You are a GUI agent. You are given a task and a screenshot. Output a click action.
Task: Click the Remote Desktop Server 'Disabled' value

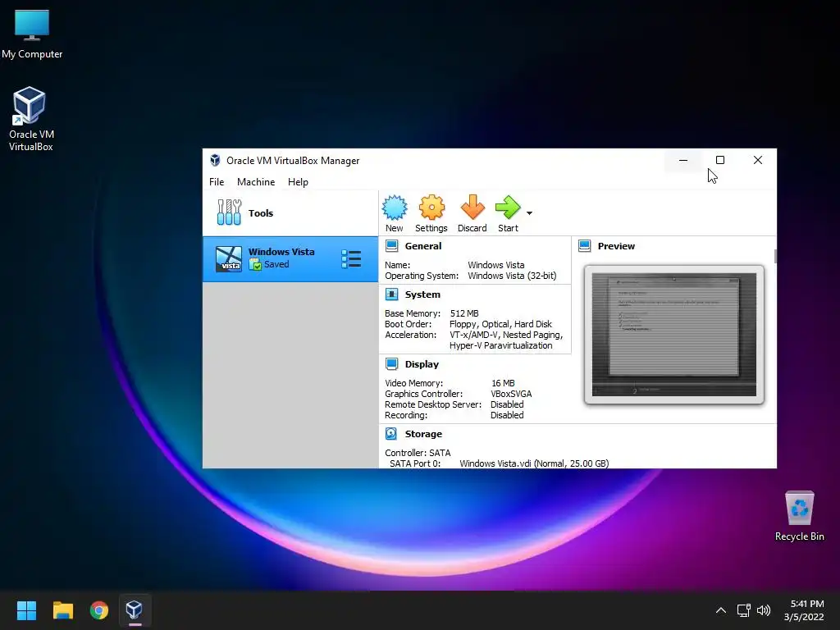point(507,404)
